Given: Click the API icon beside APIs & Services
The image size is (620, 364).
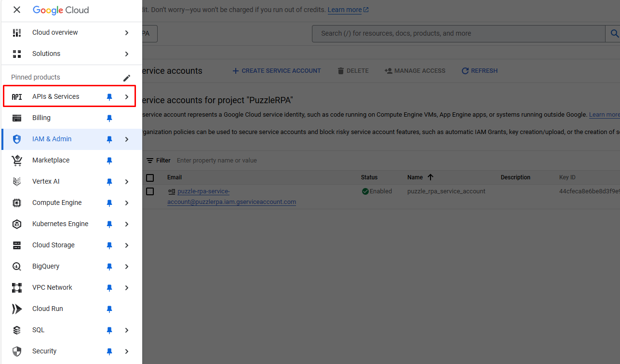Looking at the screenshot, I should 17,97.
